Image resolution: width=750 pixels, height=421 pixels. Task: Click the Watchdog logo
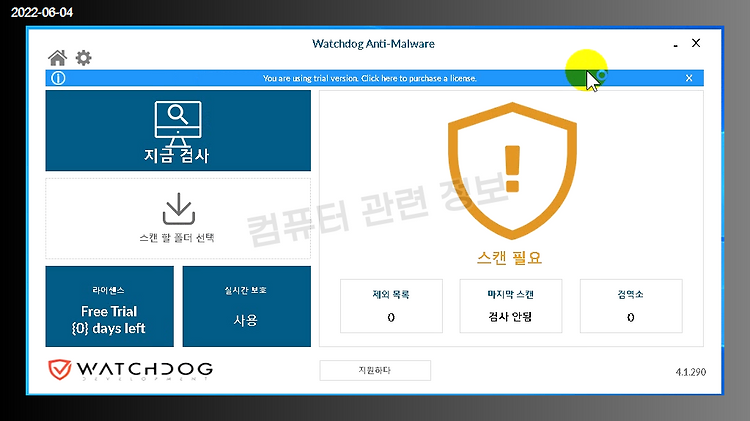pyautogui.click(x=130, y=370)
